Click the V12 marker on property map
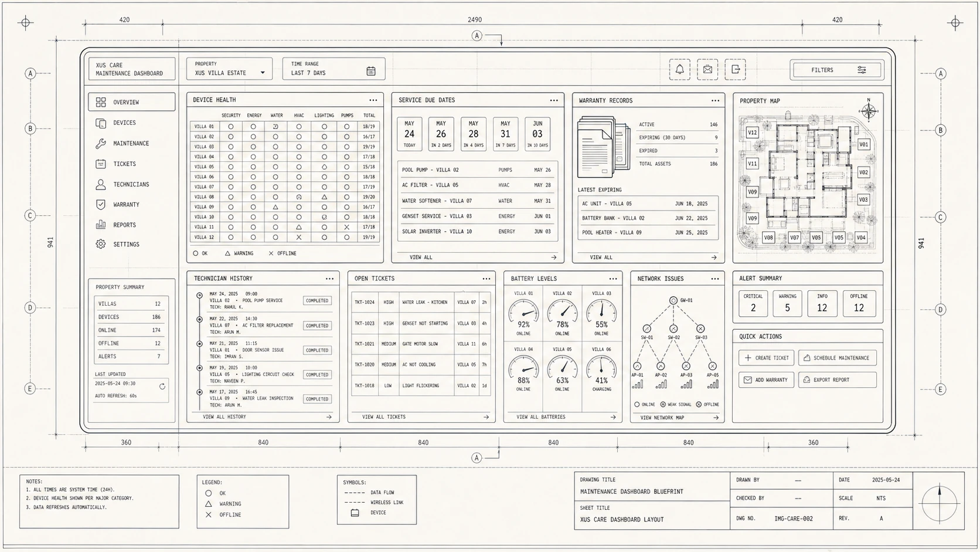The image size is (980, 552). tap(753, 133)
